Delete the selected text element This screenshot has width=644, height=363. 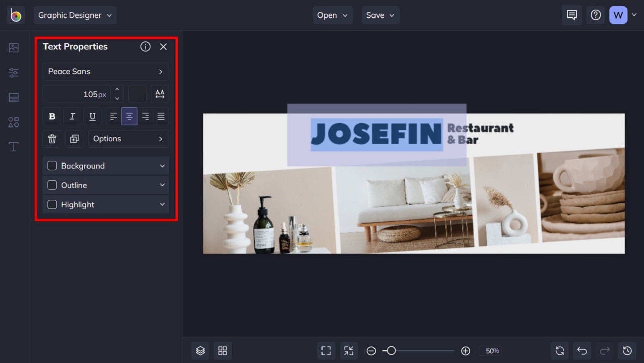pos(52,139)
